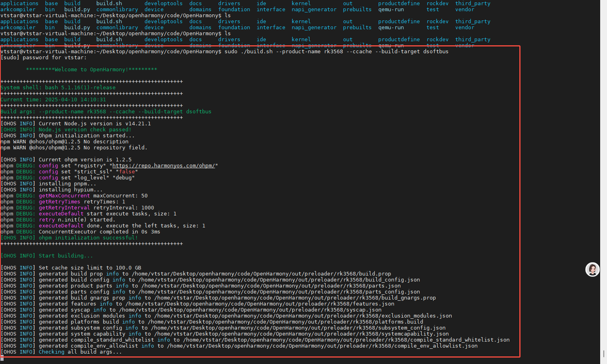Click 'getRetryInterval retryInterval: 1000' debug line
Image resolution: width=607 pixels, height=364 pixels.
(77, 207)
